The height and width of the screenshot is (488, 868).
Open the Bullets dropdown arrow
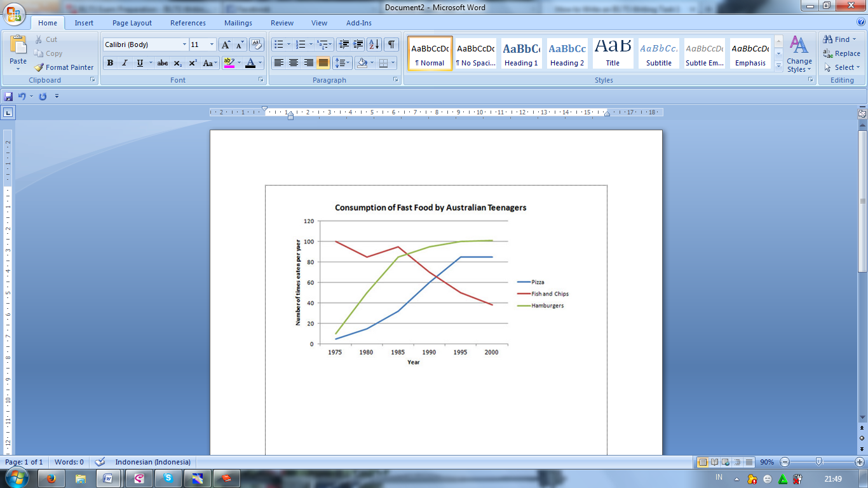point(288,44)
